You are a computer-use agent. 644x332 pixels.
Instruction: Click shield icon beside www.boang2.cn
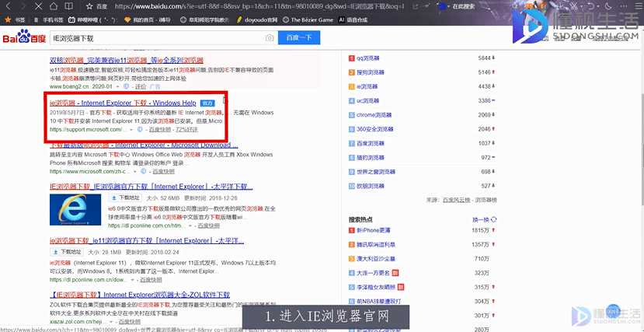click(127, 86)
